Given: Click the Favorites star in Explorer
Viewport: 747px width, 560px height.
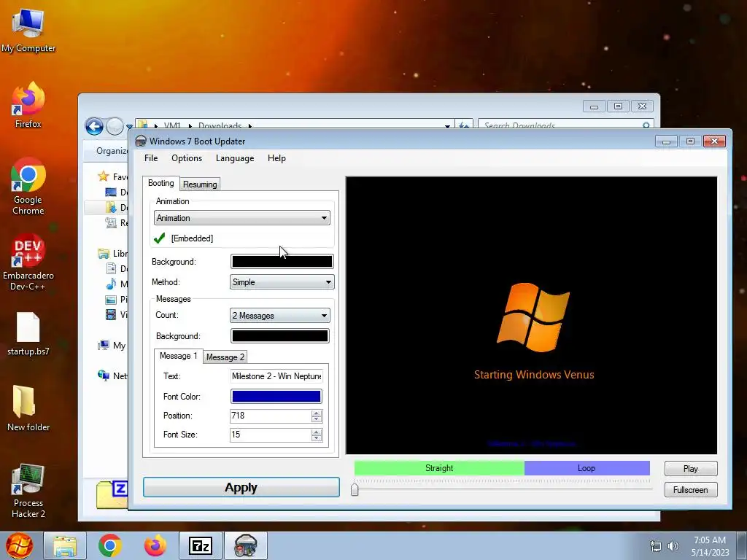Looking at the screenshot, I should [x=104, y=176].
